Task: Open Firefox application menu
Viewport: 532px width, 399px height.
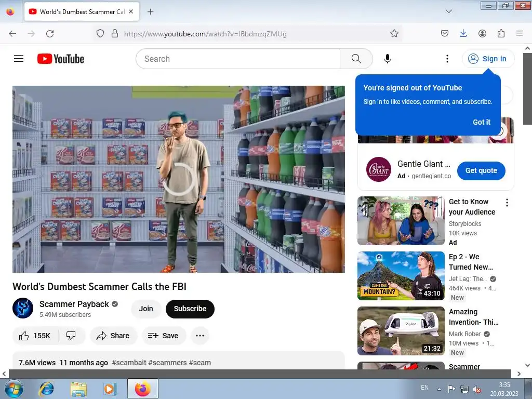Action: (520, 33)
